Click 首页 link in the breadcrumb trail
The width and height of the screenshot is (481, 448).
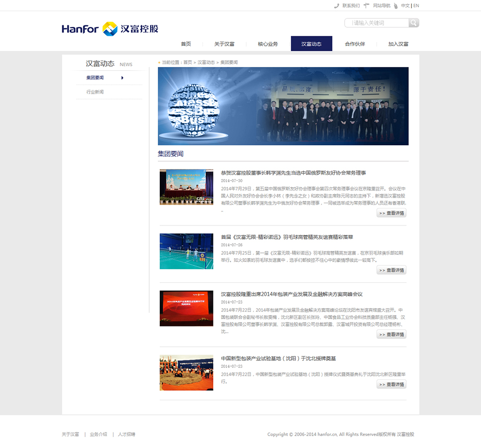point(188,62)
